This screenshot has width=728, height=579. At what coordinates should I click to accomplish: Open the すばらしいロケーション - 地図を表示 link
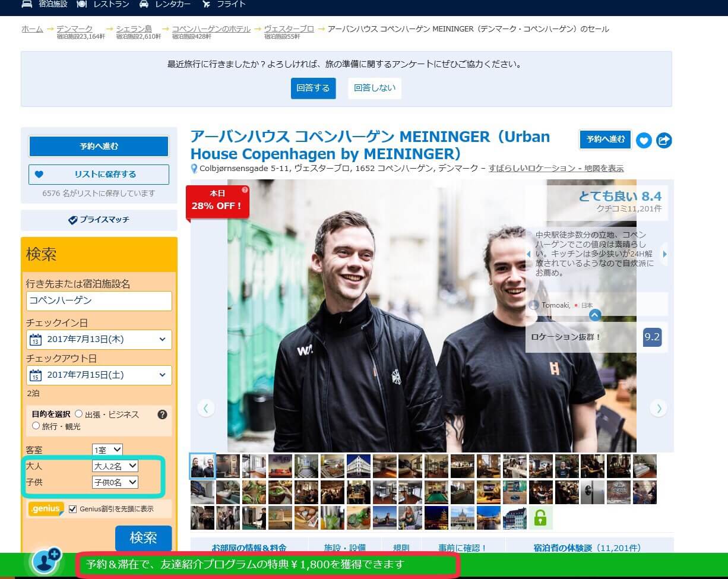coord(556,169)
